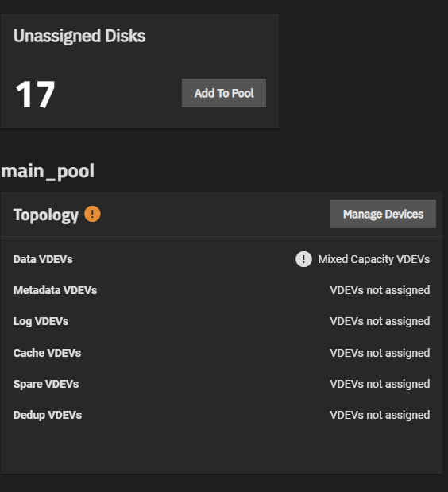The height and width of the screenshot is (492, 448).
Task: Click the Data VDEVs row label
Action: (x=43, y=259)
